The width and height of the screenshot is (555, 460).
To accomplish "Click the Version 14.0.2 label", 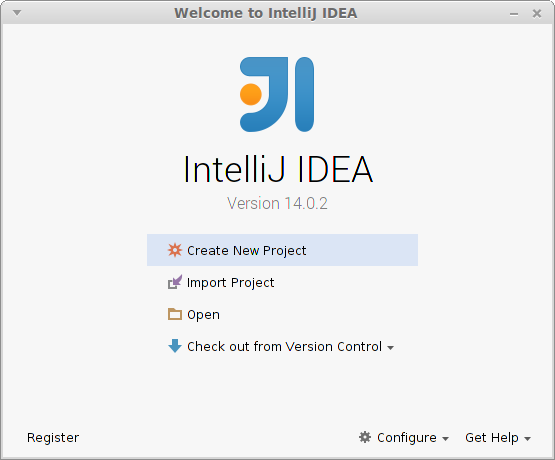I will coord(277,203).
